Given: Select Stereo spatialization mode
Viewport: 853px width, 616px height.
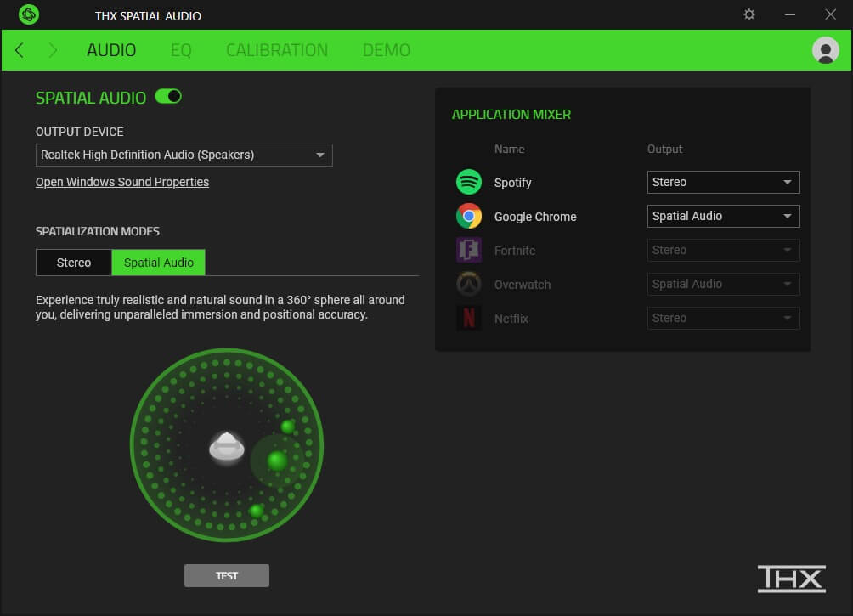Looking at the screenshot, I should [x=74, y=263].
